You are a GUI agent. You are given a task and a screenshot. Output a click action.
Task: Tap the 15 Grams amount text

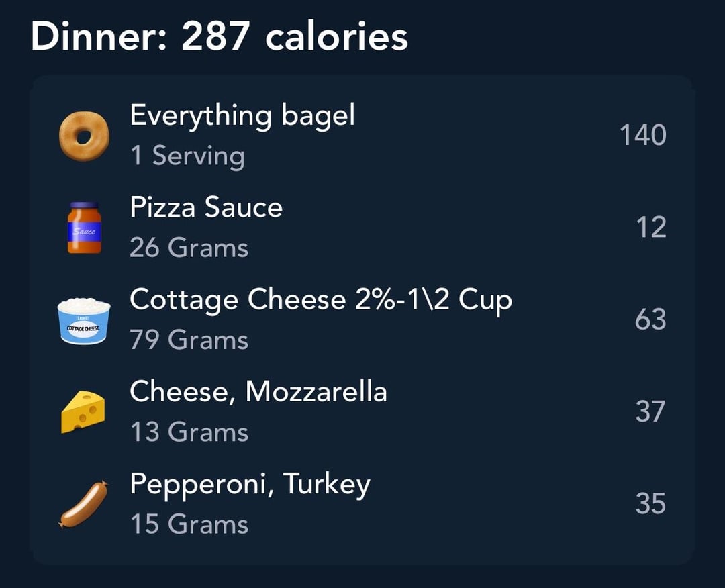click(x=189, y=524)
